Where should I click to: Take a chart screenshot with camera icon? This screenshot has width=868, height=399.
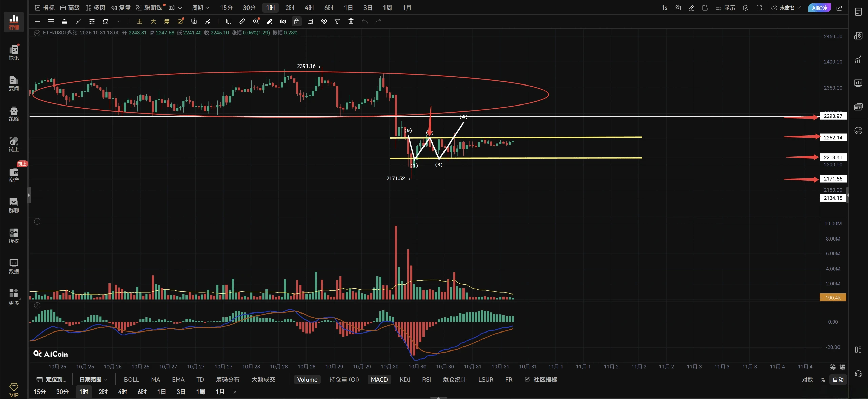pos(677,8)
